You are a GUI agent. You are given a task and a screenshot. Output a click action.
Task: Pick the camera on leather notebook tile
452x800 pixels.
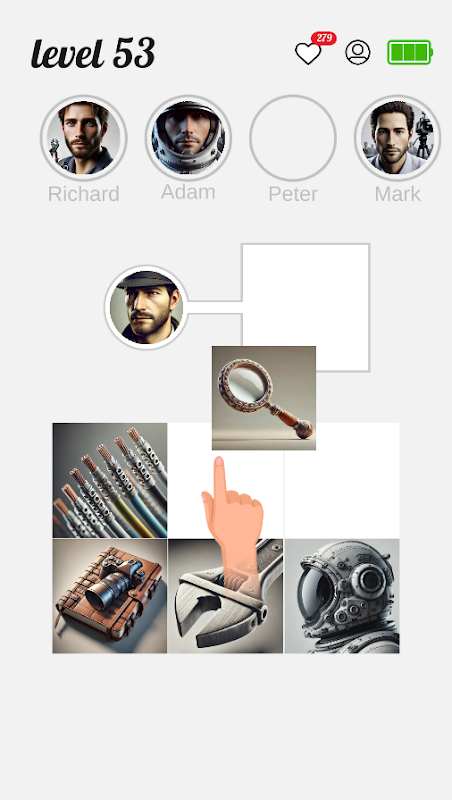110,596
